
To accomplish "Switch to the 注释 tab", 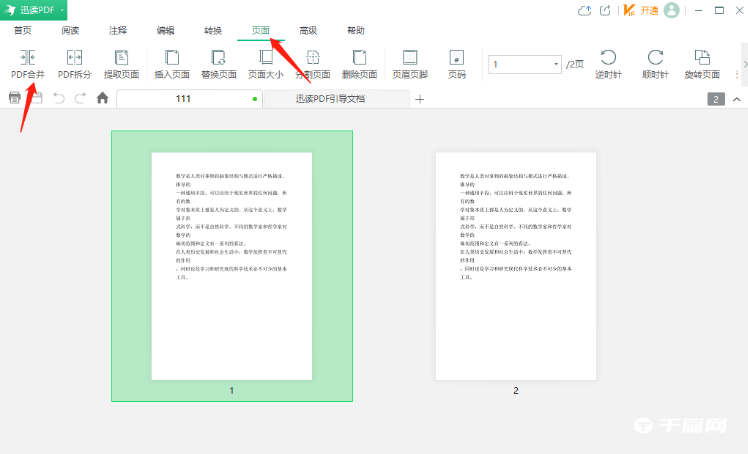I will 118,31.
